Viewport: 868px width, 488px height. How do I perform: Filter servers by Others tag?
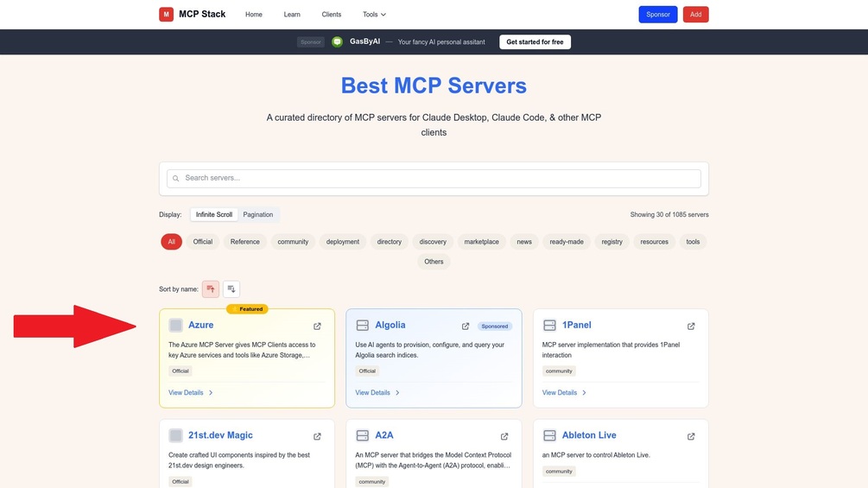(x=434, y=262)
